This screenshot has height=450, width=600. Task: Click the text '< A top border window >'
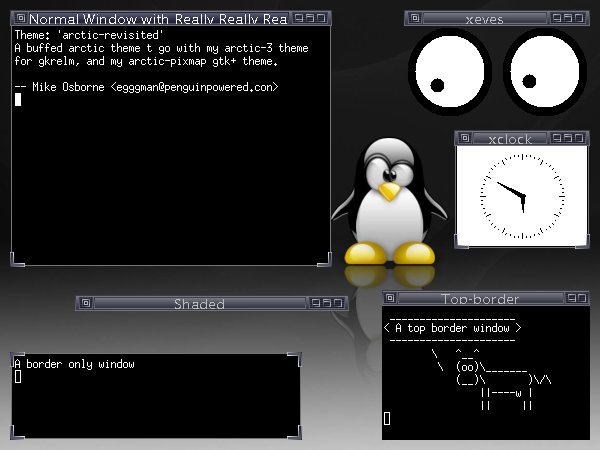pos(453,328)
